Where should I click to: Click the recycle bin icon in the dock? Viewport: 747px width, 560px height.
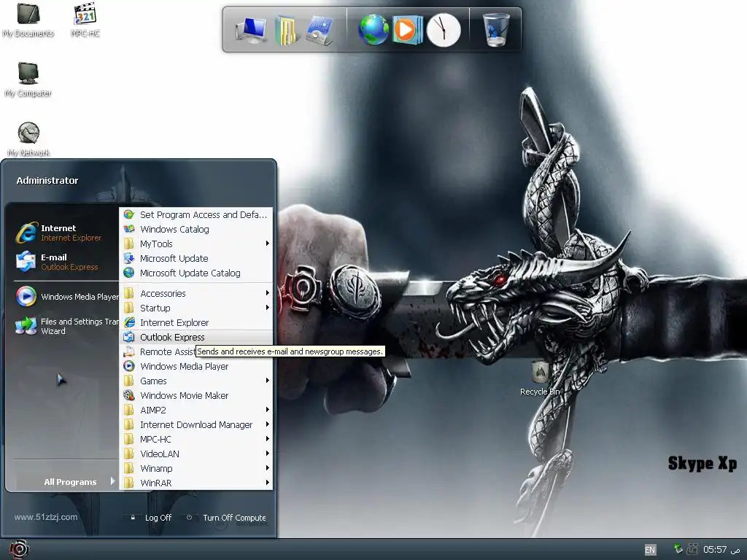point(496,30)
